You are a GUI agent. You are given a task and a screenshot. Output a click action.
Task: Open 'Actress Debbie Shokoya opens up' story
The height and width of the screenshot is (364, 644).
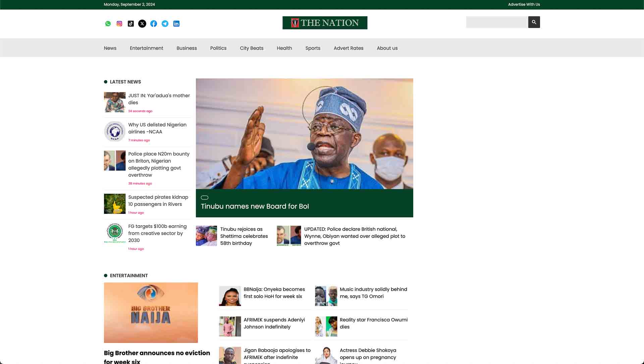[368, 355]
